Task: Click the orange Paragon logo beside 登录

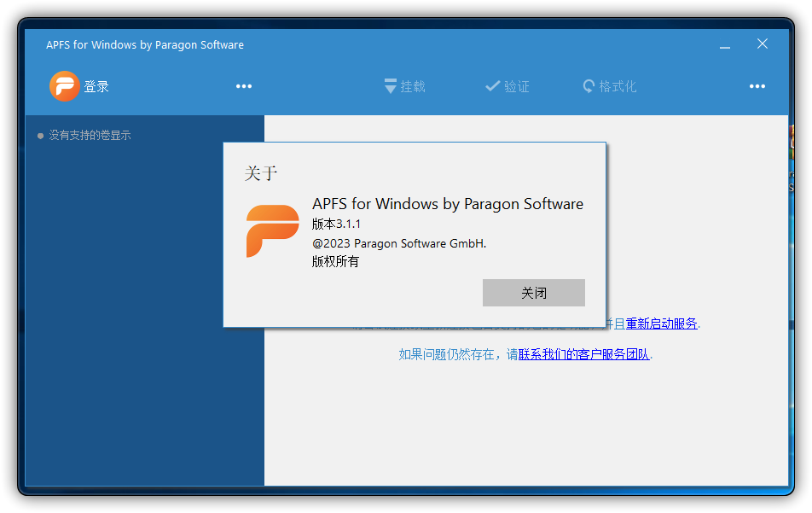Action: [x=64, y=85]
